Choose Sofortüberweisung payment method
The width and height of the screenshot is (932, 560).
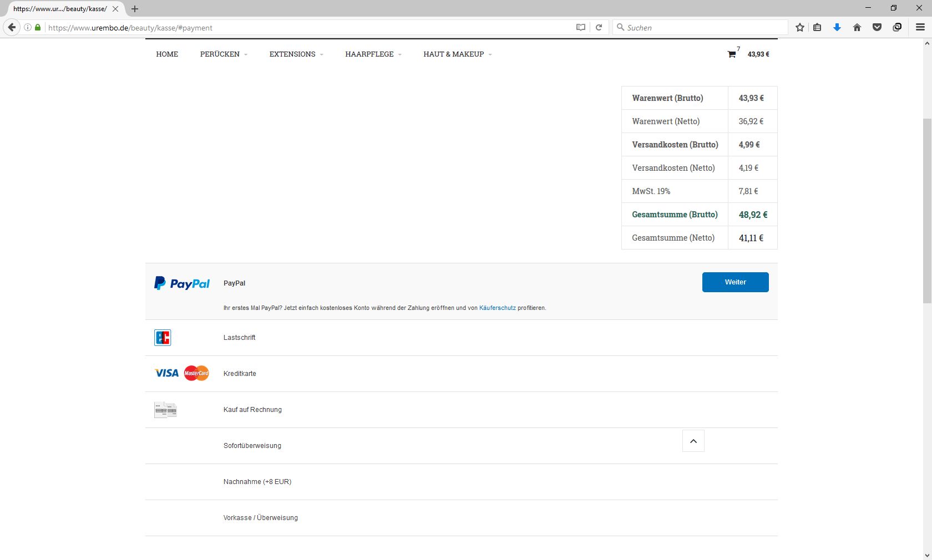pyautogui.click(x=252, y=446)
